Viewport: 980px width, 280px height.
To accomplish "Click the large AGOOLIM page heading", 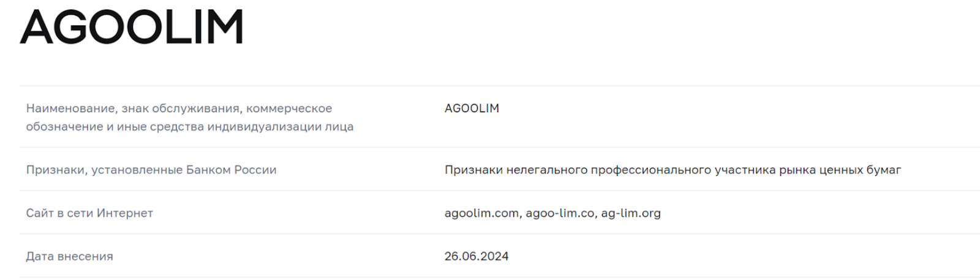I will [x=132, y=27].
